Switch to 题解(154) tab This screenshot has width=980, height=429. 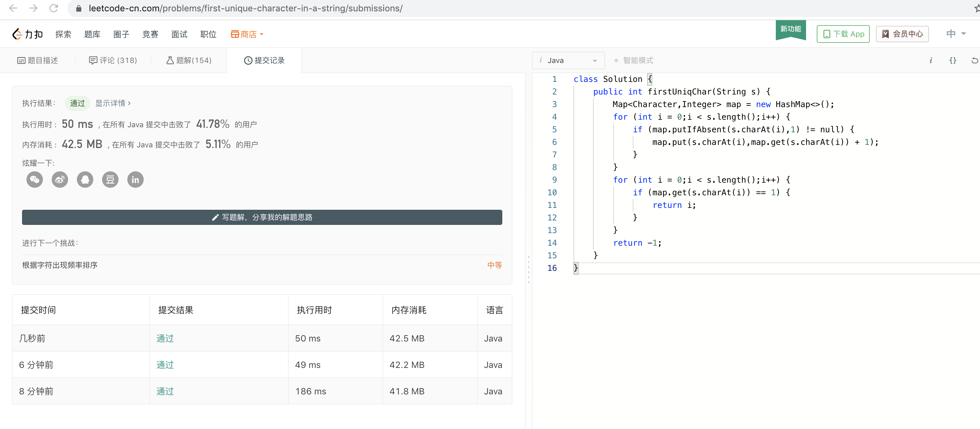point(189,60)
